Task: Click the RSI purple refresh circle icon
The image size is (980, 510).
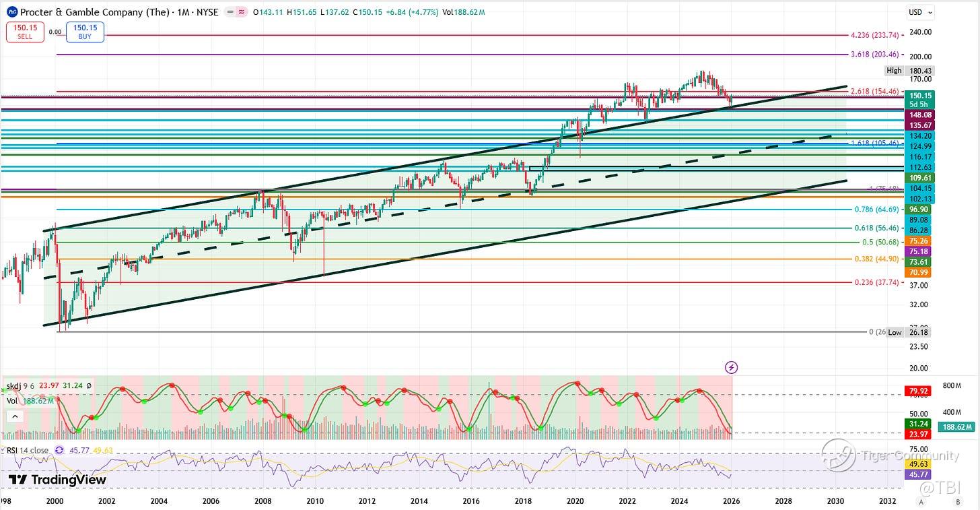Action: [59, 450]
